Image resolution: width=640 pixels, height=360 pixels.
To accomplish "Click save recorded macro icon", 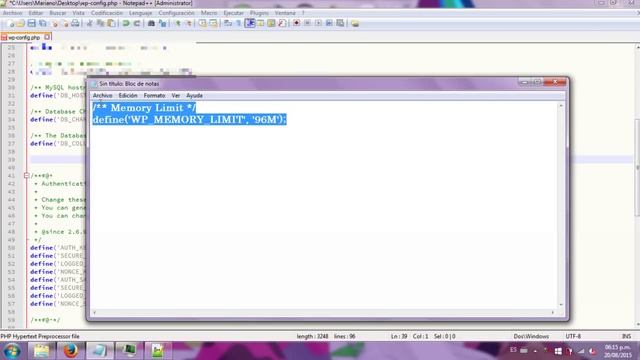I will tap(340, 23).
